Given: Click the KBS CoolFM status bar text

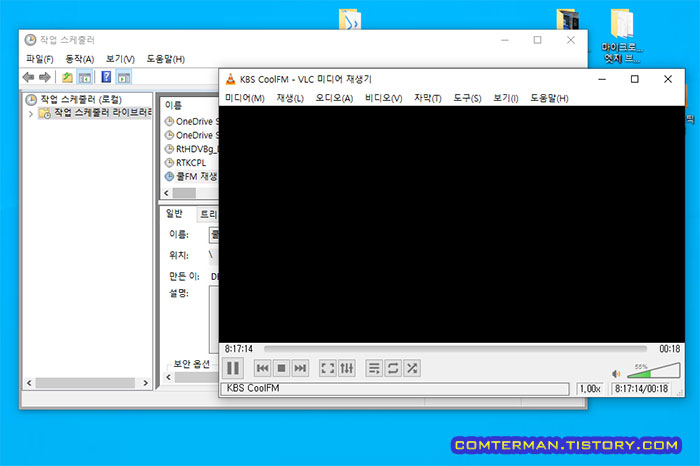Looking at the screenshot, I should (x=253, y=388).
